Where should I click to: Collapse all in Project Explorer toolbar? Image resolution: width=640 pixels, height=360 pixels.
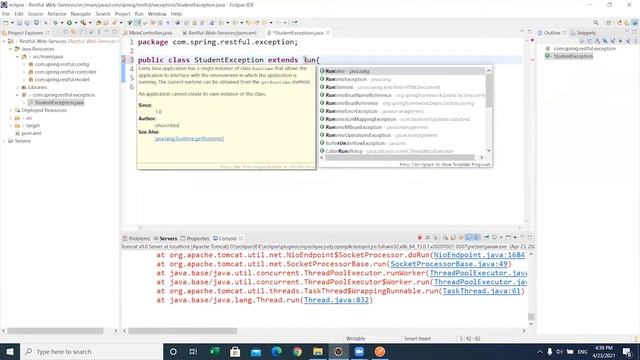coord(66,32)
